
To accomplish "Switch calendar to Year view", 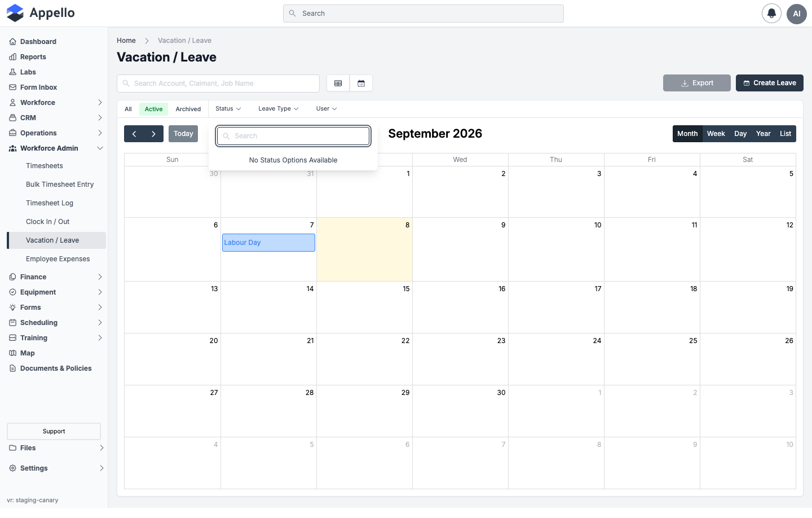I will click(x=764, y=134).
